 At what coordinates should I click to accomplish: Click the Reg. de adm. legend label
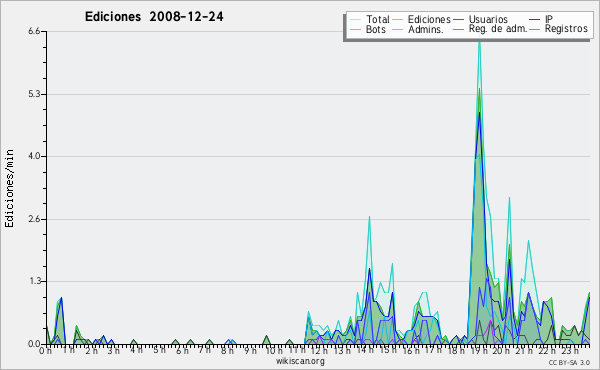click(498, 29)
